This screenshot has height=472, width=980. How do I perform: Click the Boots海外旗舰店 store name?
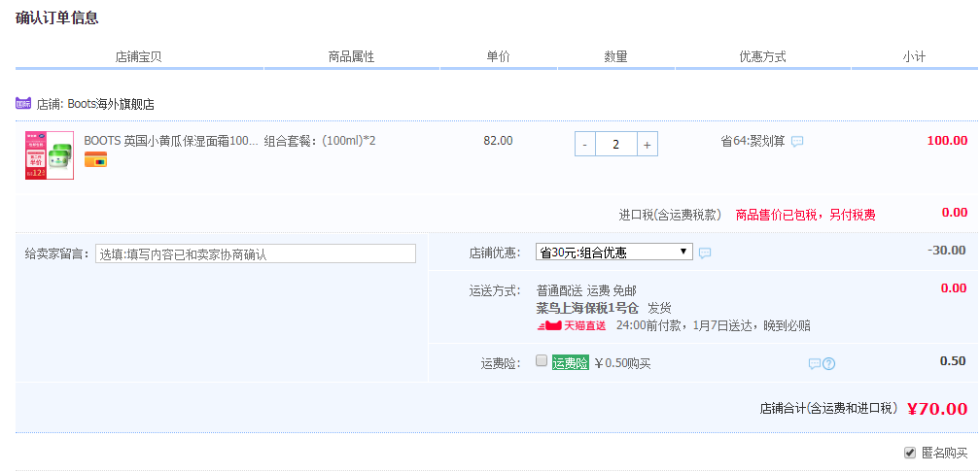[111, 104]
